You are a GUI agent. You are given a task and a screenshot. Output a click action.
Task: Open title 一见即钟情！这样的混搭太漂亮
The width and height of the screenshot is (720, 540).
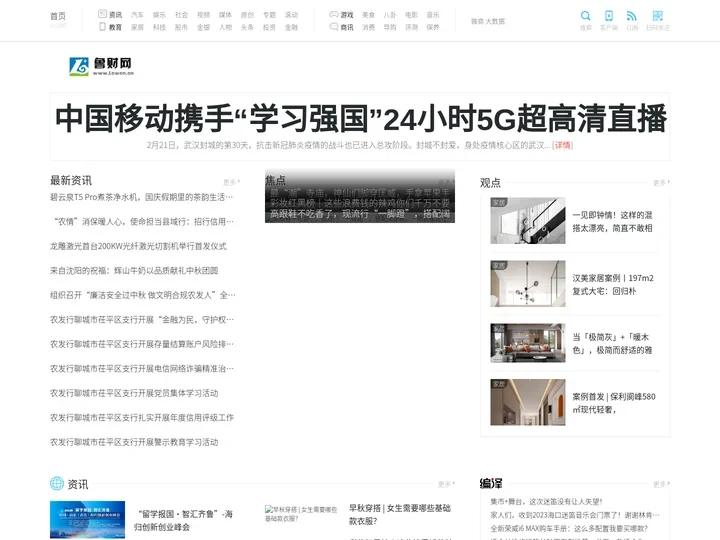pyautogui.click(x=612, y=221)
